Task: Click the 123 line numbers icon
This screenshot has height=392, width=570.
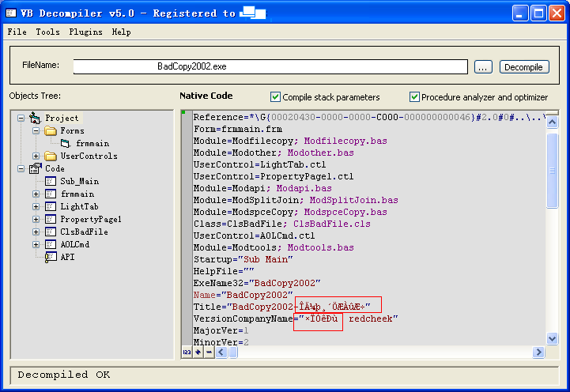Action: point(187,352)
